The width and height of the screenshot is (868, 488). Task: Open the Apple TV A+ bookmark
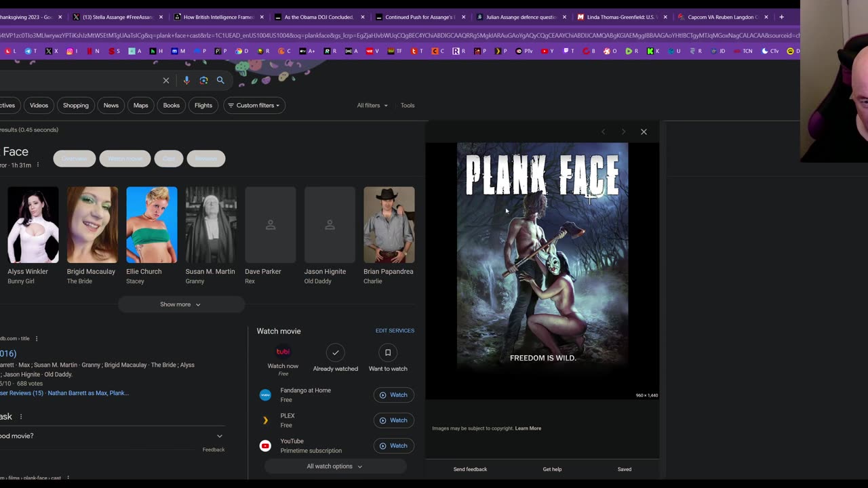click(x=307, y=51)
